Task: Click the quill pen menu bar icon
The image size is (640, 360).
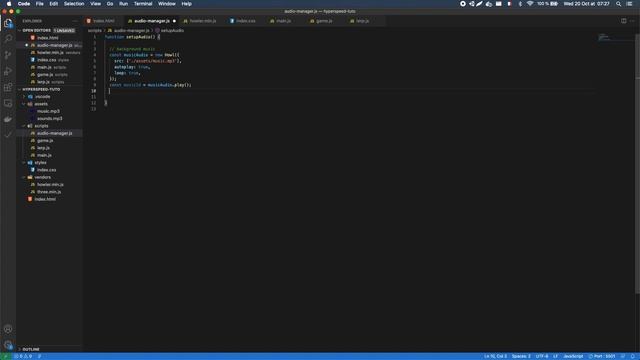Action: tap(480, 4)
